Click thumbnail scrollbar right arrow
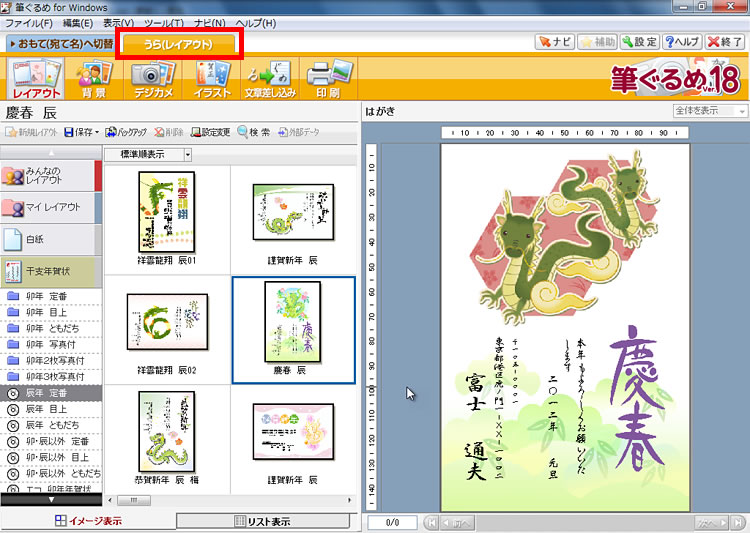This screenshot has width=750, height=533. [350, 500]
